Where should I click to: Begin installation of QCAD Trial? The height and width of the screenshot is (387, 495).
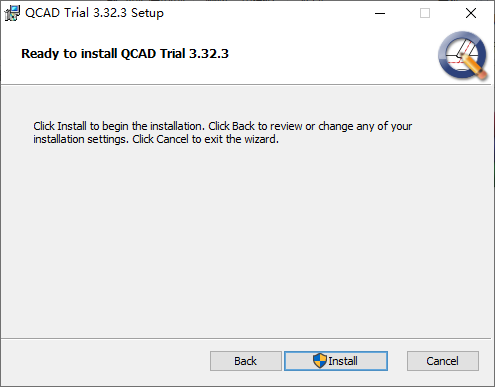point(336,361)
